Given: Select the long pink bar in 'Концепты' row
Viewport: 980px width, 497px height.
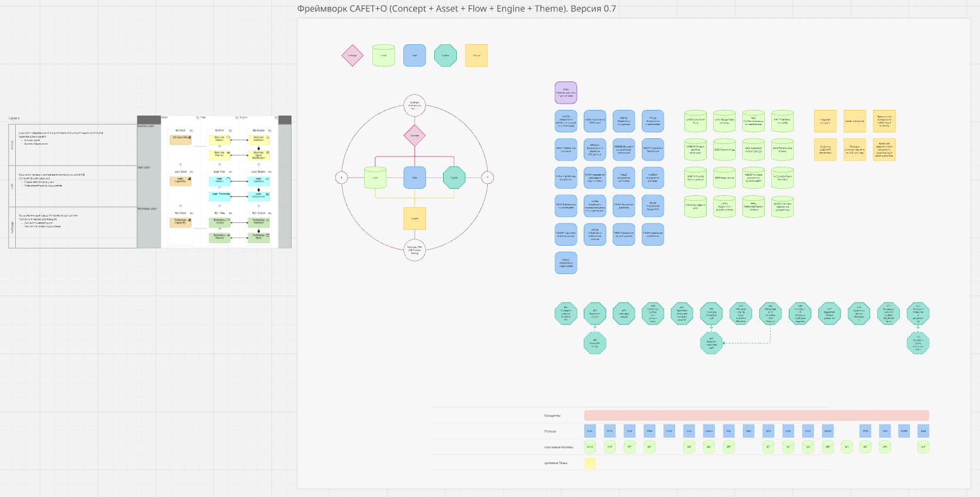Looking at the screenshot, I should coord(756,416).
